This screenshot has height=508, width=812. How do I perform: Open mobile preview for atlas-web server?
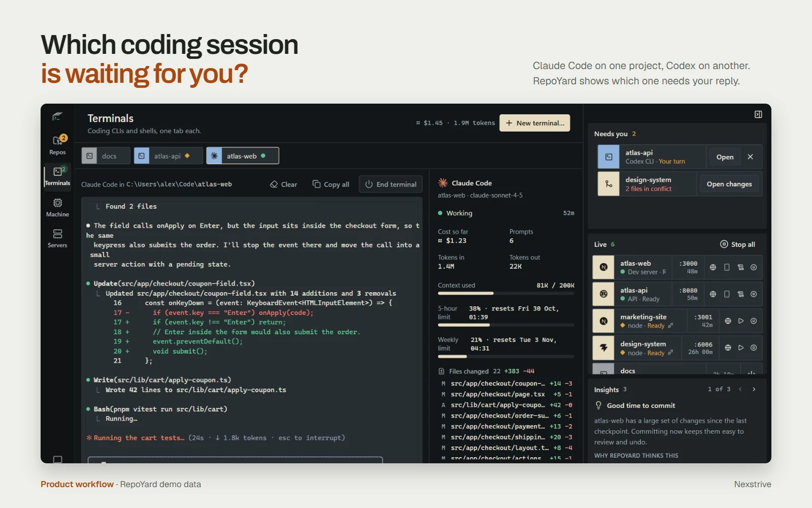click(727, 267)
